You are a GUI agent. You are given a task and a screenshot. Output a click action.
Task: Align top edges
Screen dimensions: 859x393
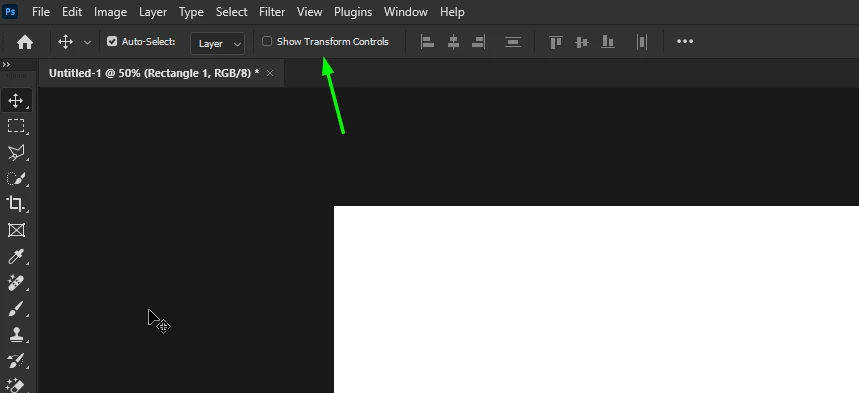pos(556,42)
